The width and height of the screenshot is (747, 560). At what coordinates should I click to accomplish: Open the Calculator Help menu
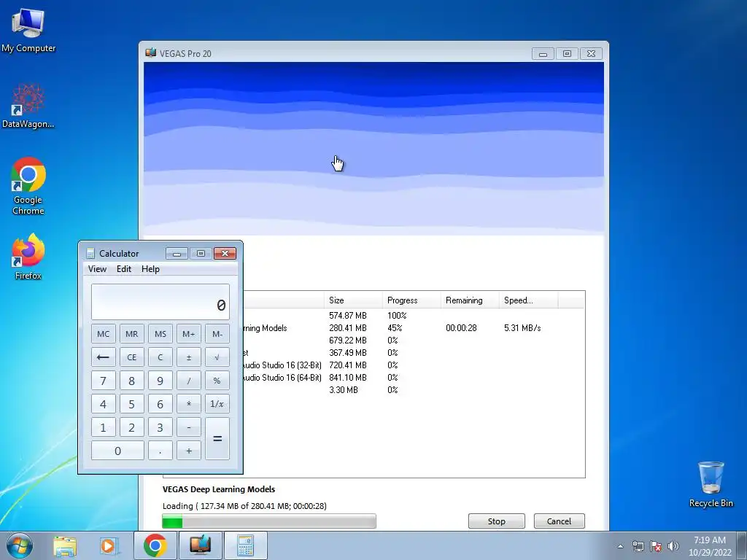(x=150, y=269)
